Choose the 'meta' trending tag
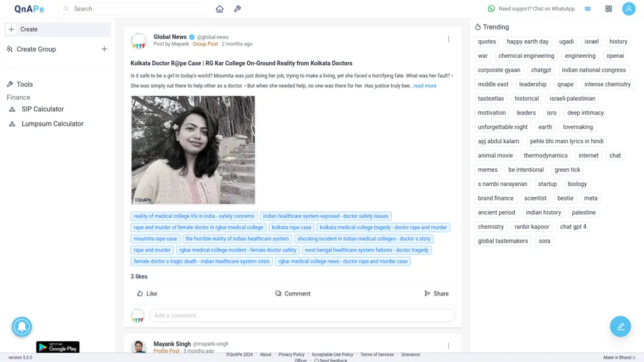The height and width of the screenshot is (362, 644). pyautogui.click(x=591, y=198)
